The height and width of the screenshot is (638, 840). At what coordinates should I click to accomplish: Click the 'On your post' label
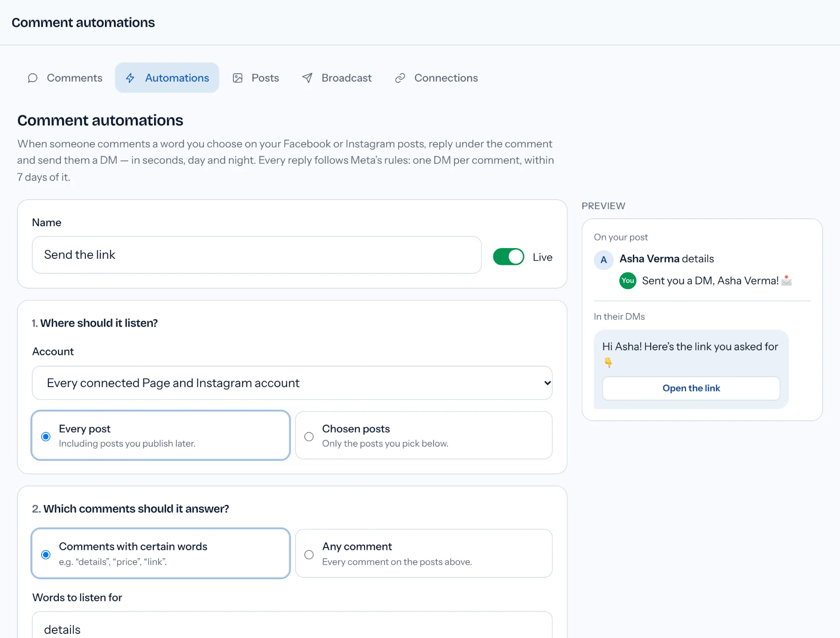coord(621,237)
